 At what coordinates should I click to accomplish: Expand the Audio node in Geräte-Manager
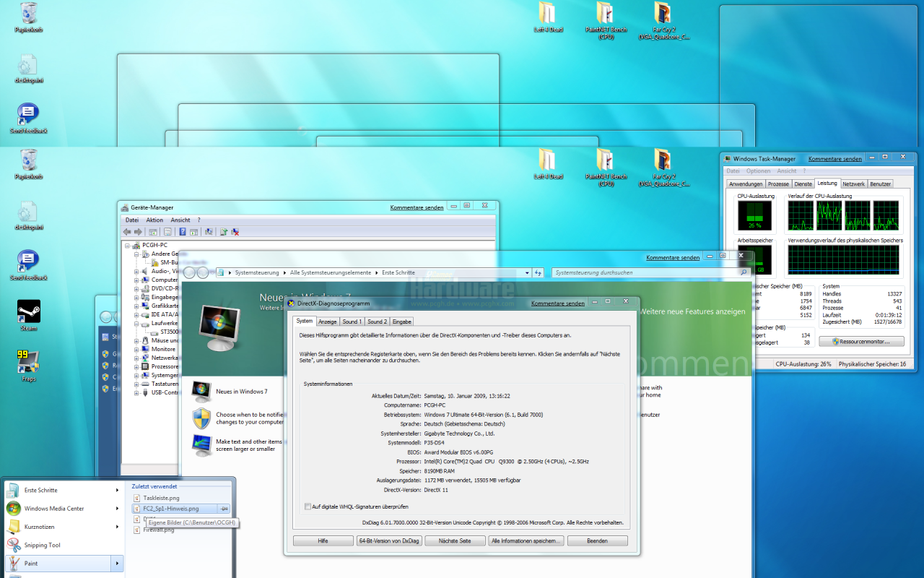point(136,271)
